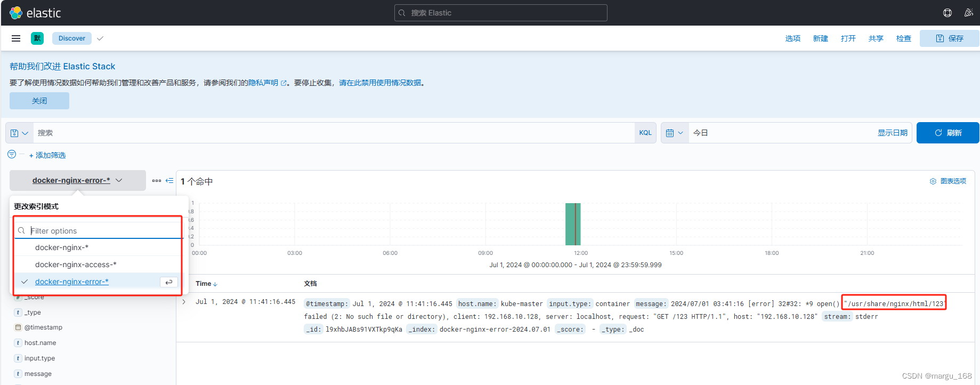980x385 pixels.
Task: Toggle the KQL language switcher
Action: pos(645,133)
